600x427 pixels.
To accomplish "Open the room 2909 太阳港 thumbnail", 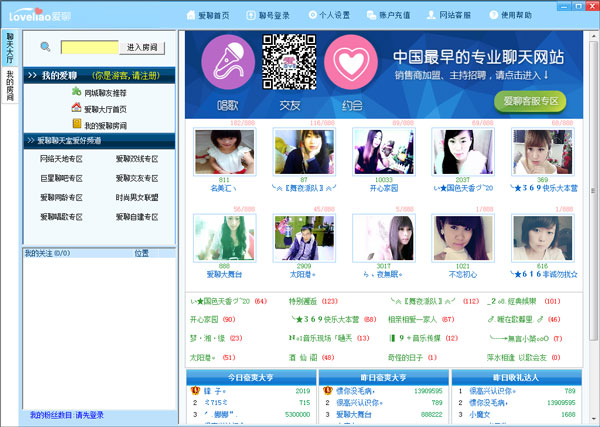I will tap(304, 238).
